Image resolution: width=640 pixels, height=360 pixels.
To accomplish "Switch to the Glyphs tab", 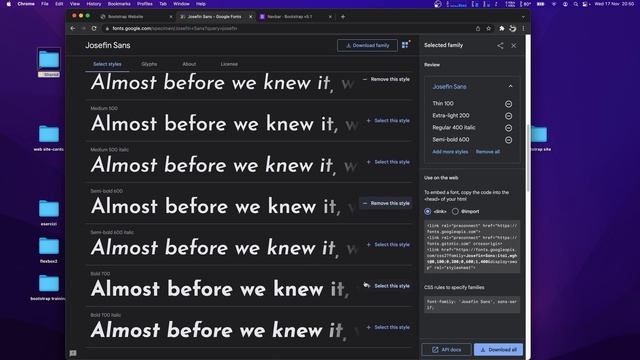I will pos(149,64).
